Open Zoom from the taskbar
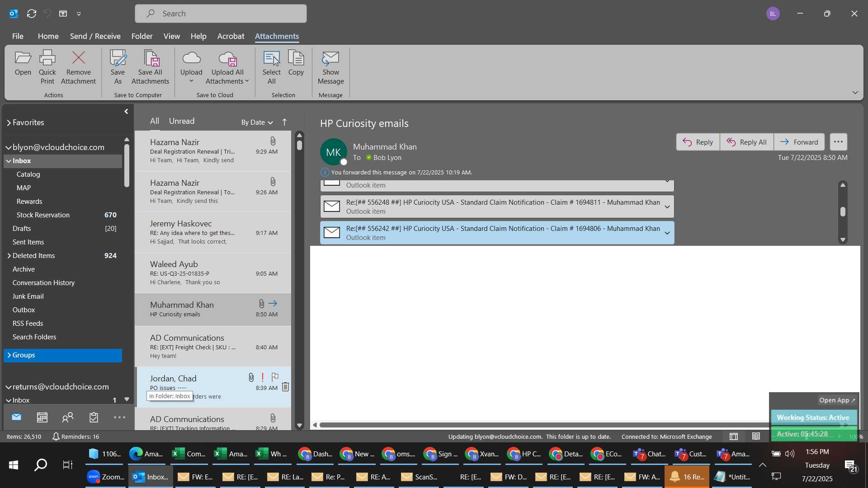868x488 pixels. (105, 477)
